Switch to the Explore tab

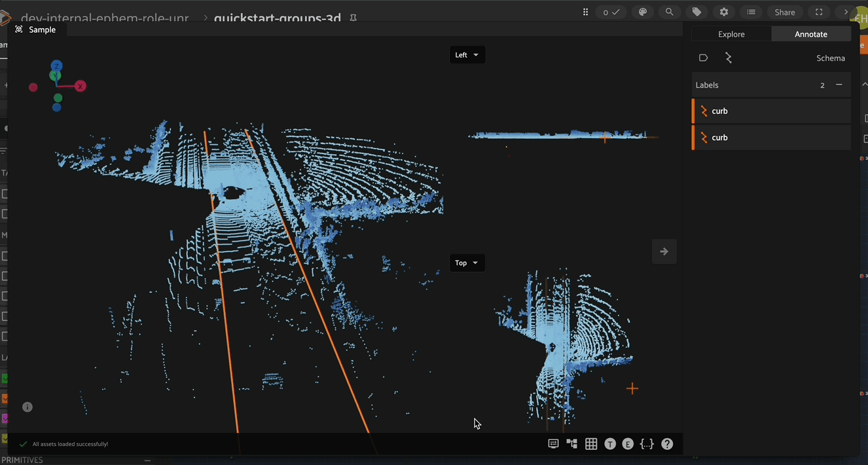pyautogui.click(x=731, y=34)
